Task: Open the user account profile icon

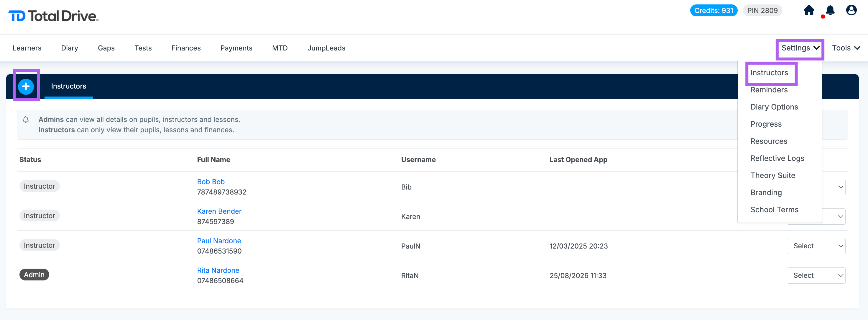Action: point(851,10)
